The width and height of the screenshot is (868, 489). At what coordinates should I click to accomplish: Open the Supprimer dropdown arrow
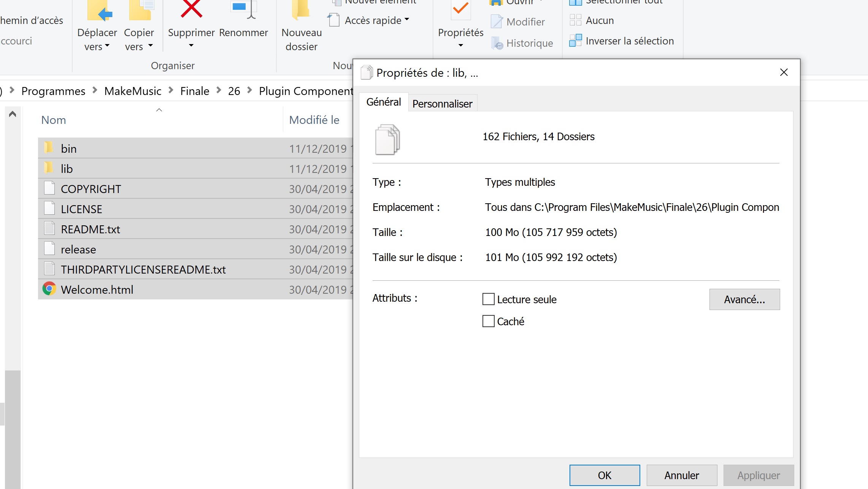(x=191, y=46)
